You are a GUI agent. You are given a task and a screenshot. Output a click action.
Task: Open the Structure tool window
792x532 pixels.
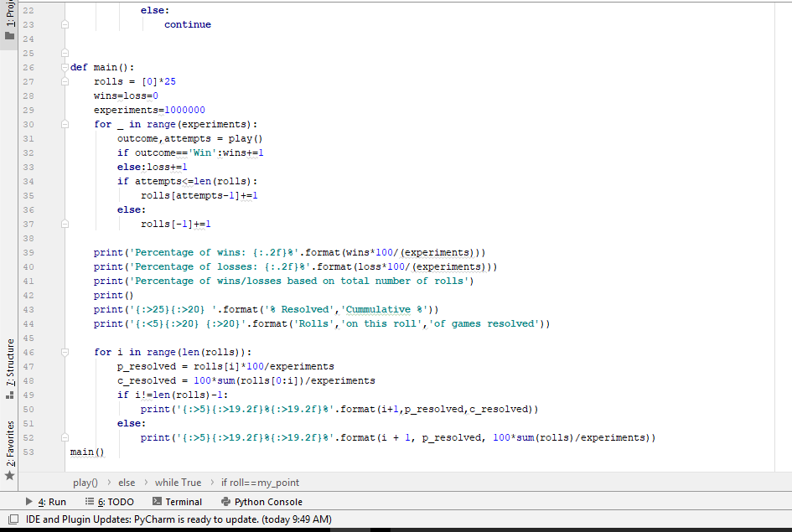(10, 362)
